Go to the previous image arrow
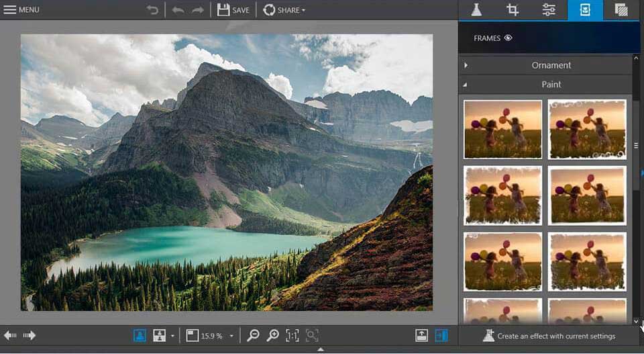 pos(10,335)
